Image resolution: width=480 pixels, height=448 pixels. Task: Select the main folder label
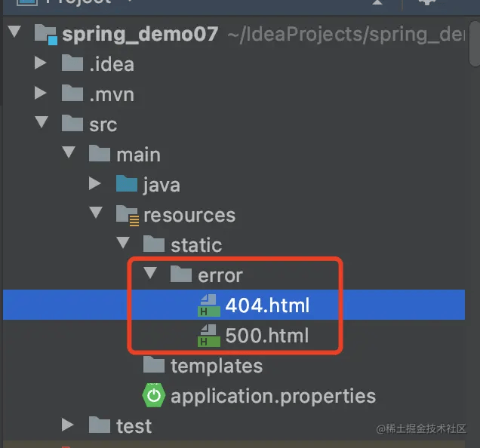(138, 155)
